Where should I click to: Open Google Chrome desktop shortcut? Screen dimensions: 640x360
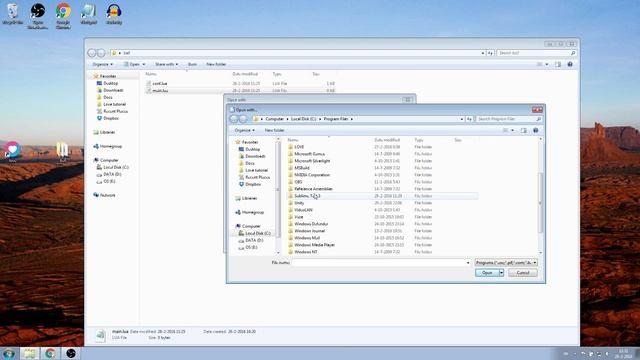coord(63,16)
